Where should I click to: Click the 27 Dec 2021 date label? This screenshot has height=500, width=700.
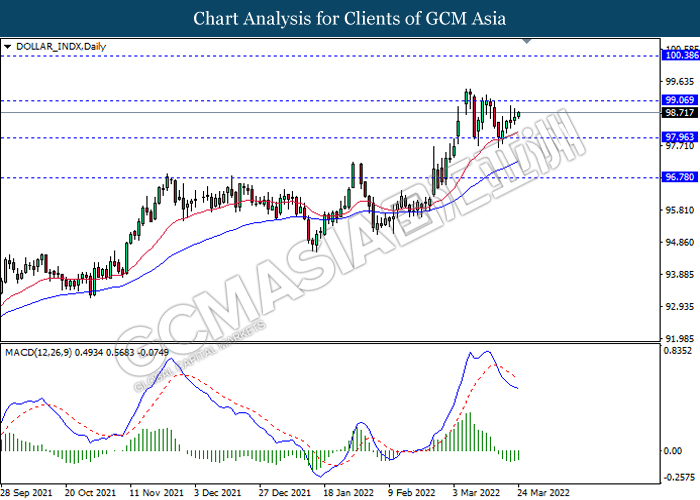click(x=284, y=493)
